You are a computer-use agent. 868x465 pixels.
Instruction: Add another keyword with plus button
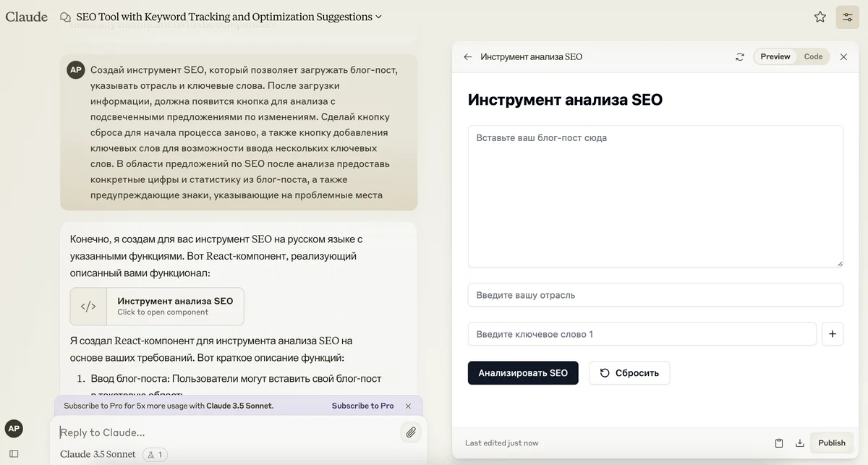[833, 334]
